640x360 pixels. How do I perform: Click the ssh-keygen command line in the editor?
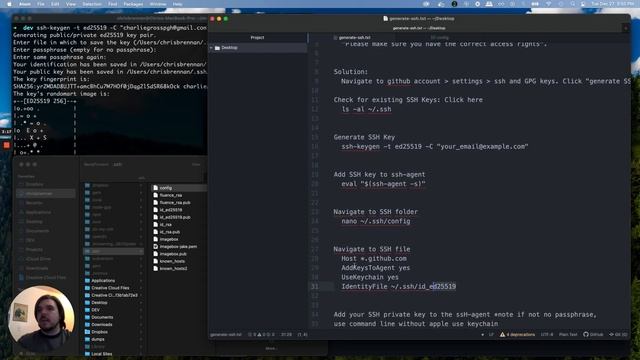click(435, 147)
